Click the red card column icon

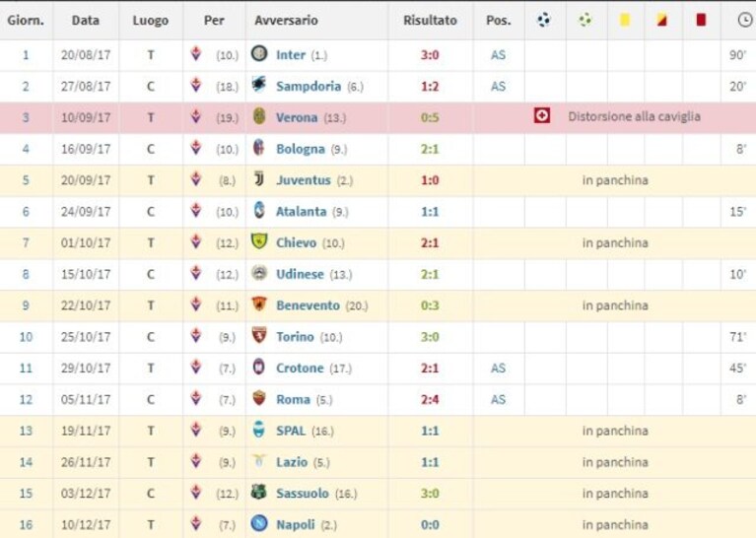click(x=701, y=20)
